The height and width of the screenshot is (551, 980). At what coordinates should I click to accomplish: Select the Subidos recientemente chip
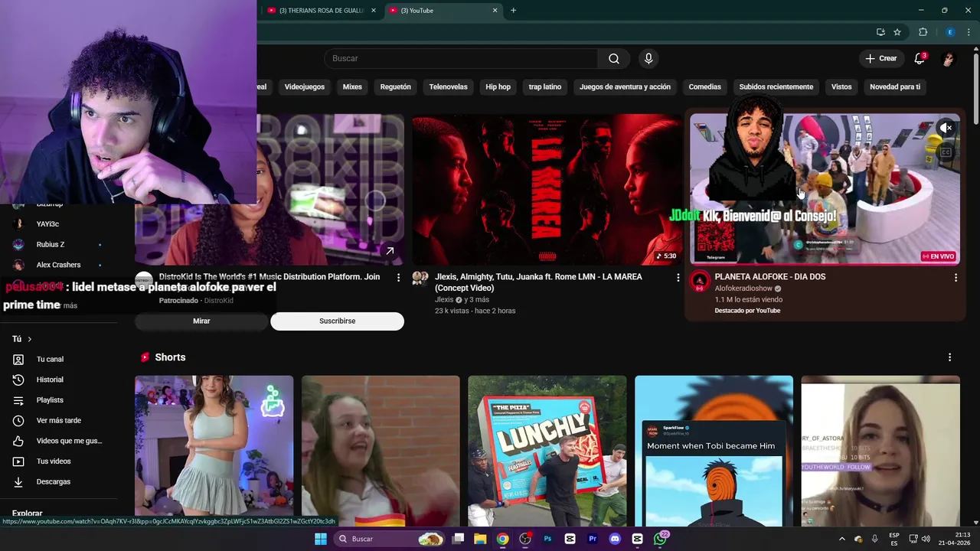pos(776,86)
